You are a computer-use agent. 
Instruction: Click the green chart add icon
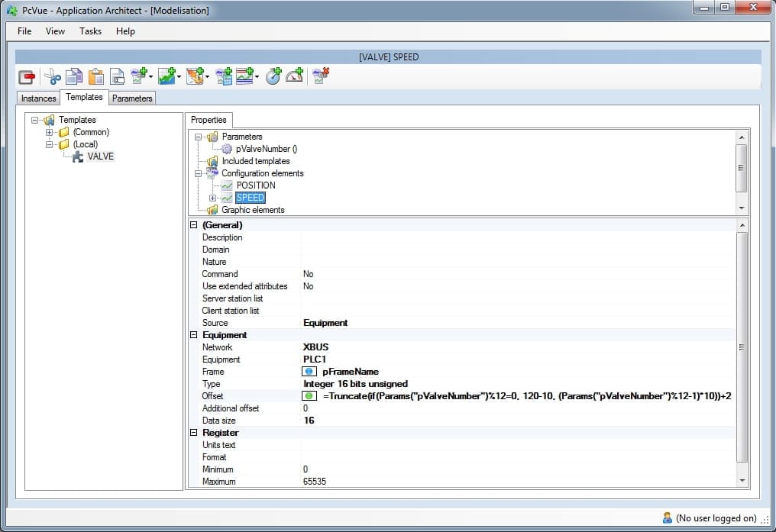[167, 76]
